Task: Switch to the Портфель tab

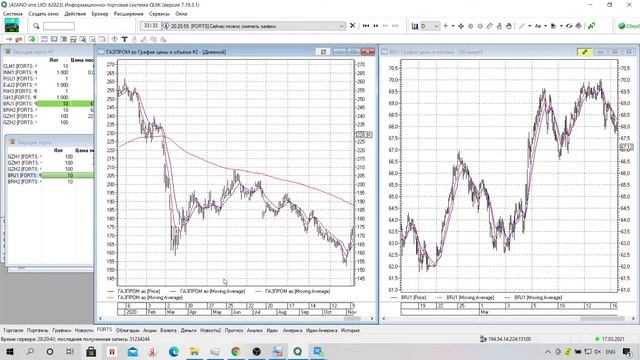Action: [x=38, y=330]
